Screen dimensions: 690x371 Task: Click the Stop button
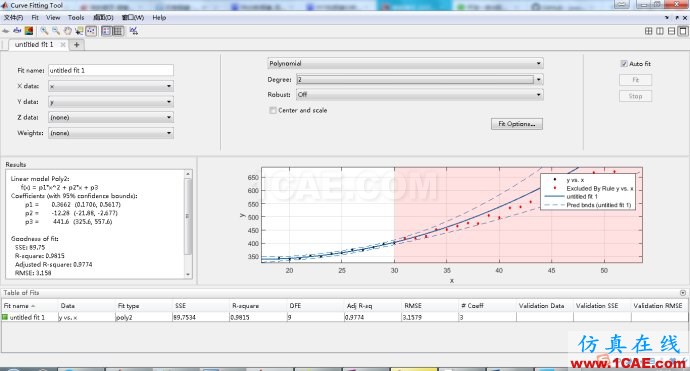(x=635, y=96)
